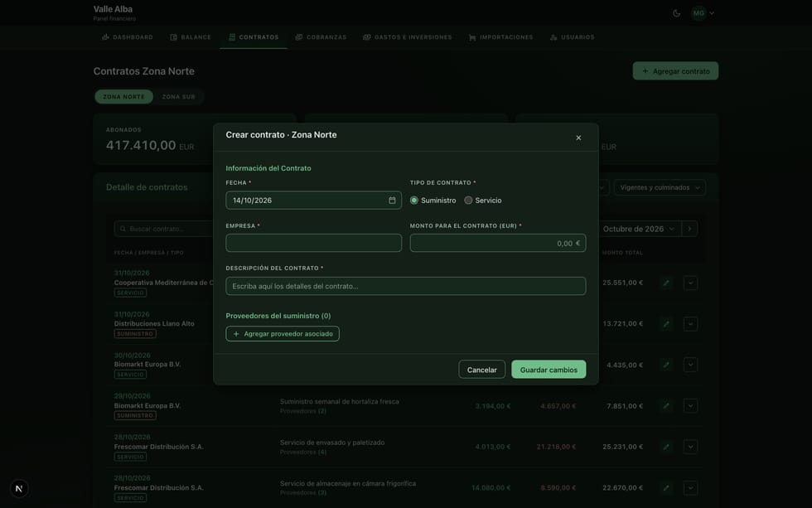Select the Suministro contract type
The width and height of the screenshot is (812, 508).
[x=413, y=201]
